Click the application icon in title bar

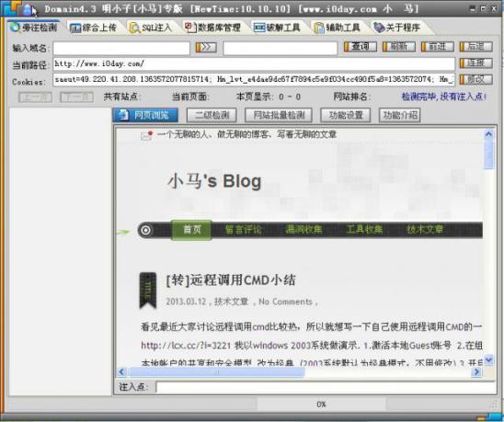pyautogui.click(x=27, y=9)
